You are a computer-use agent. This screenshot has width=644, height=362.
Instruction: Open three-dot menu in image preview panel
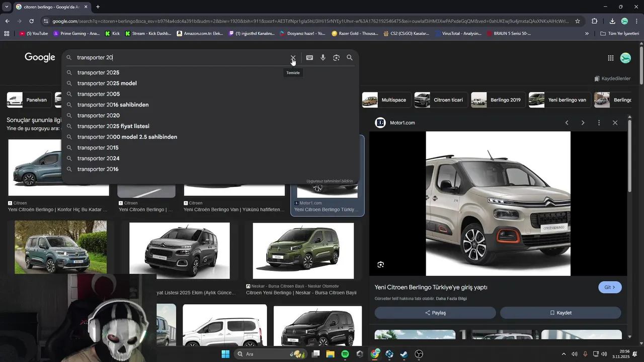point(599,123)
